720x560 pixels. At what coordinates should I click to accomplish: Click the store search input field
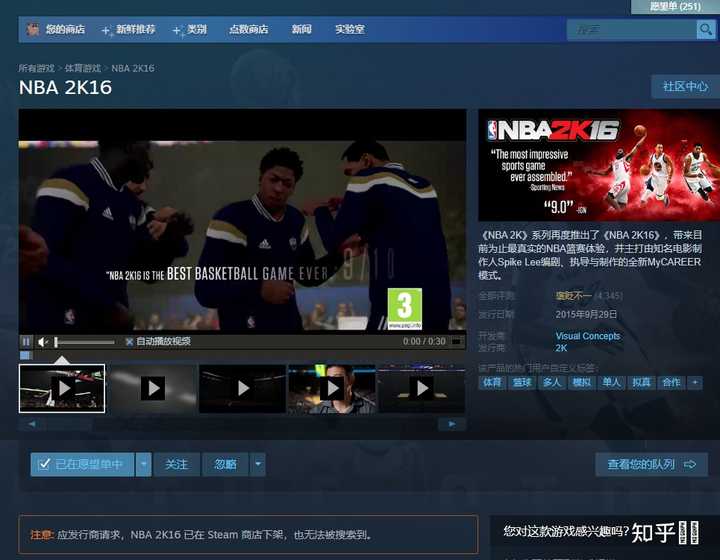point(632,30)
